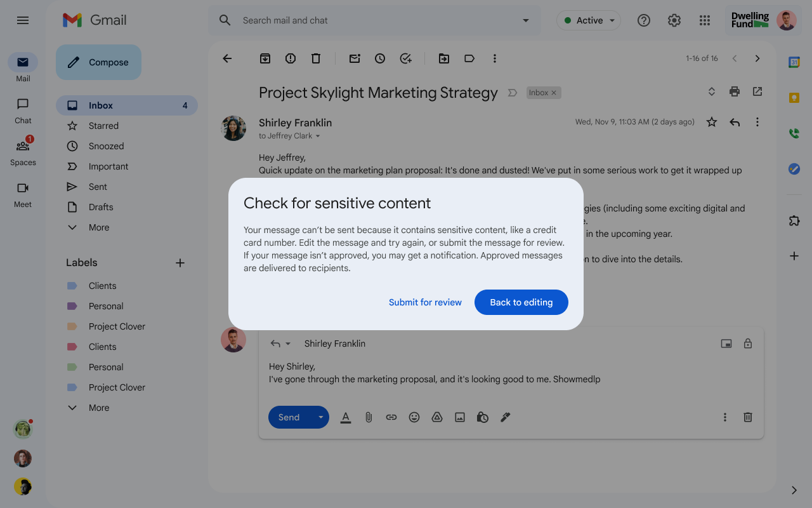Open the Inbox folder
812x508 pixels.
click(127, 105)
